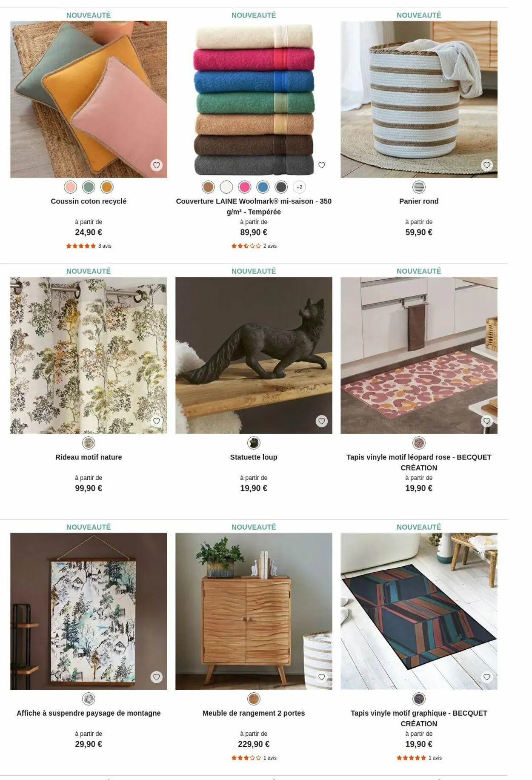
Task: Save Rideau motif nature with heart icon
Action: point(157,421)
